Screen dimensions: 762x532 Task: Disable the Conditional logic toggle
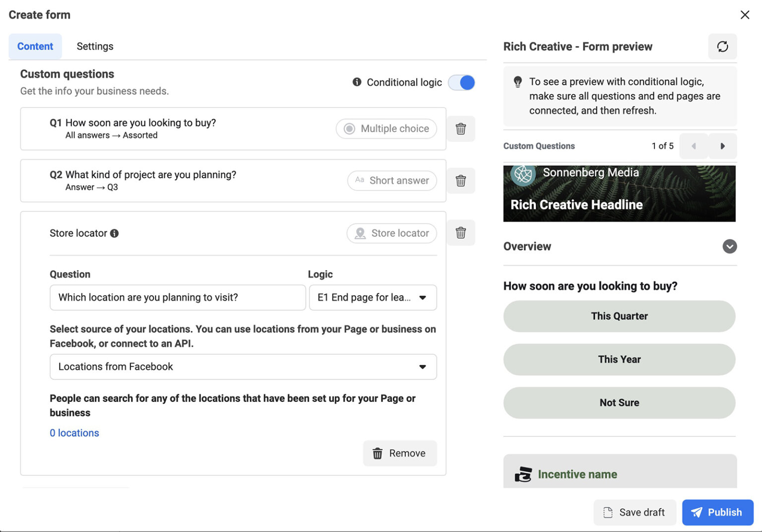coord(461,82)
